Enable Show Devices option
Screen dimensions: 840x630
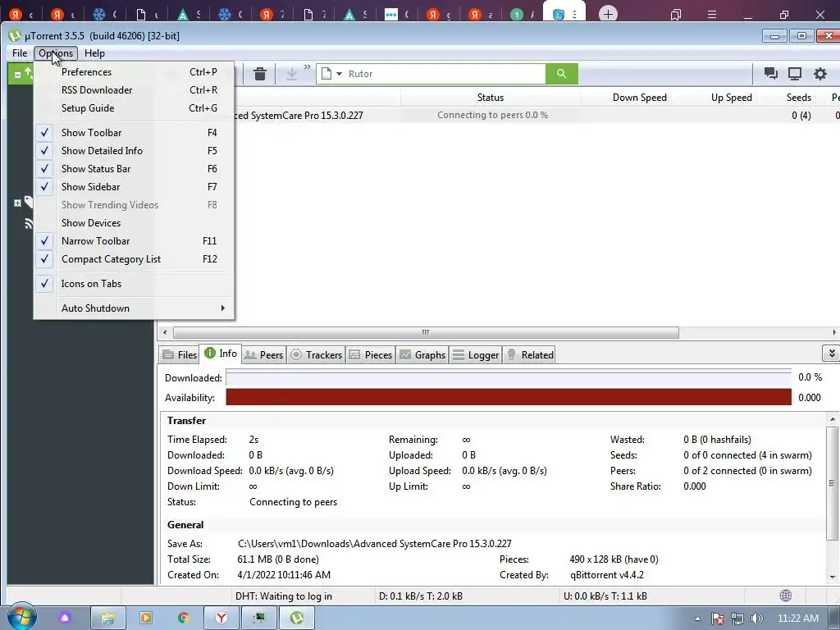[x=134, y=223]
